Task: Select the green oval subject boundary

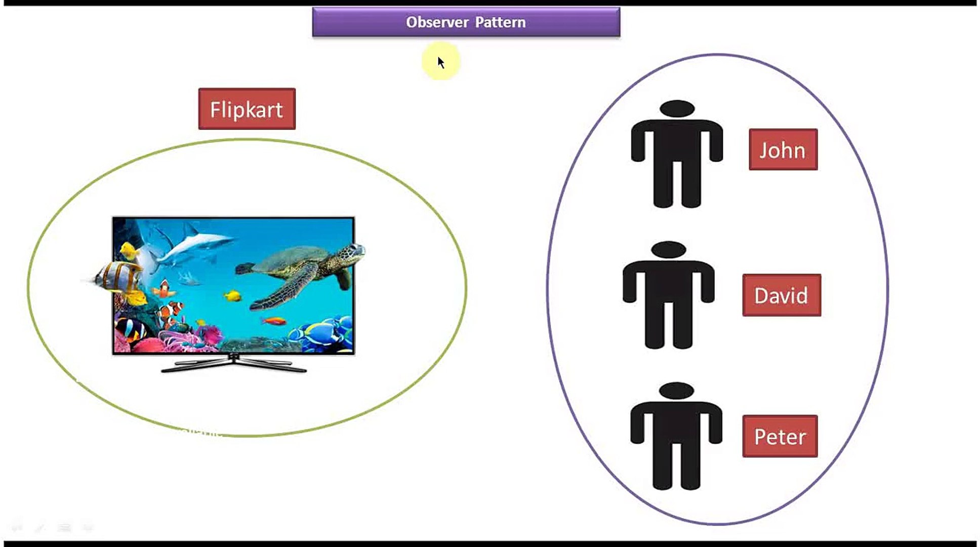Action: pos(244,284)
